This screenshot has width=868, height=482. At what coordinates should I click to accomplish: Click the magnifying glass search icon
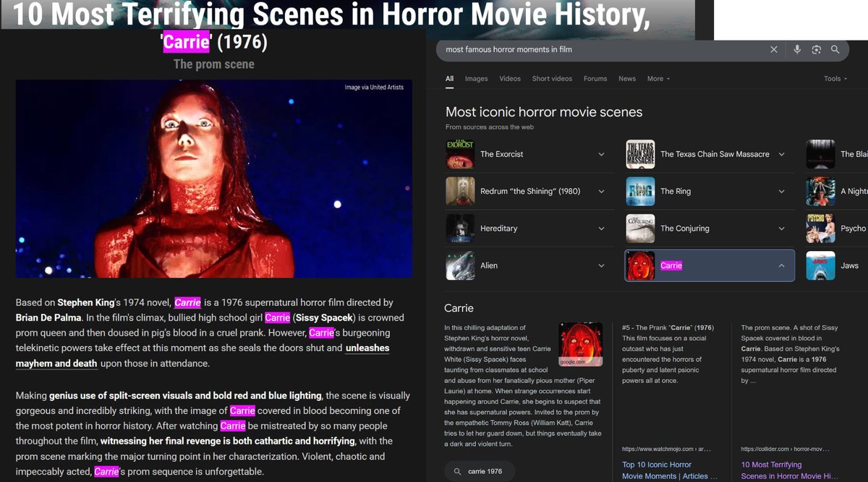click(x=835, y=49)
